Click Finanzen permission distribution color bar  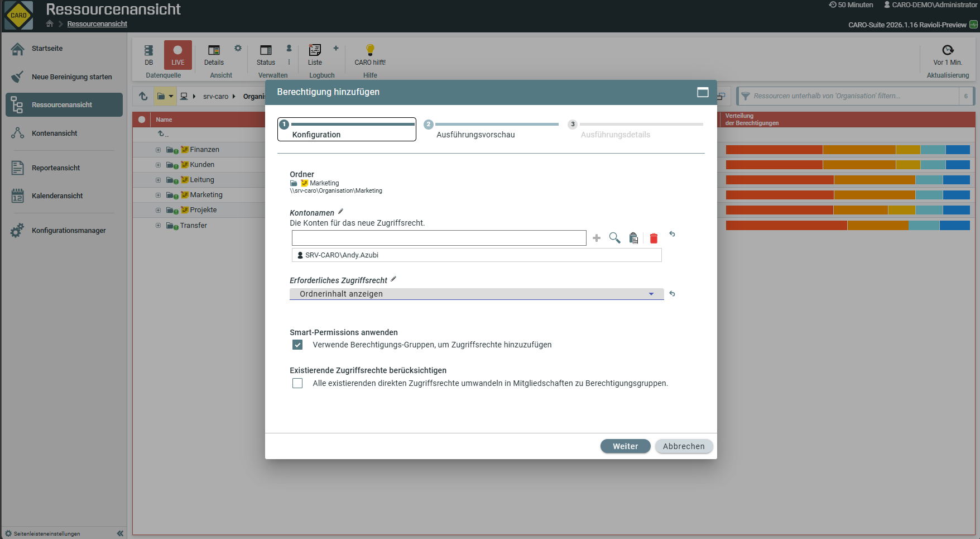tap(847, 150)
